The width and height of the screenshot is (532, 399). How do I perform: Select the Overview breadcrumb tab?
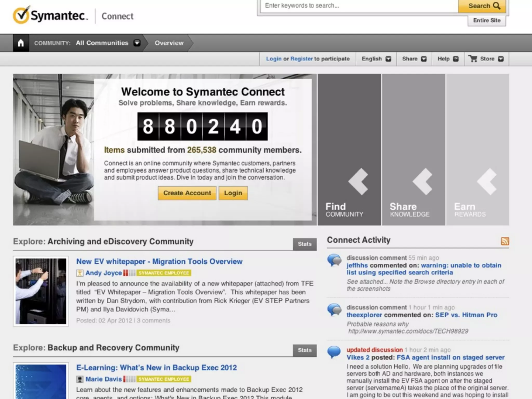169,43
